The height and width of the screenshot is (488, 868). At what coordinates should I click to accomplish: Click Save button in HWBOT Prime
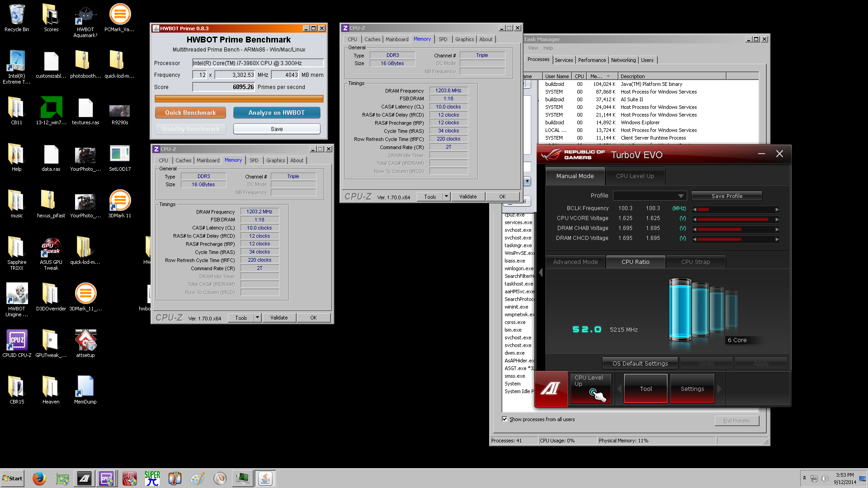click(277, 129)
